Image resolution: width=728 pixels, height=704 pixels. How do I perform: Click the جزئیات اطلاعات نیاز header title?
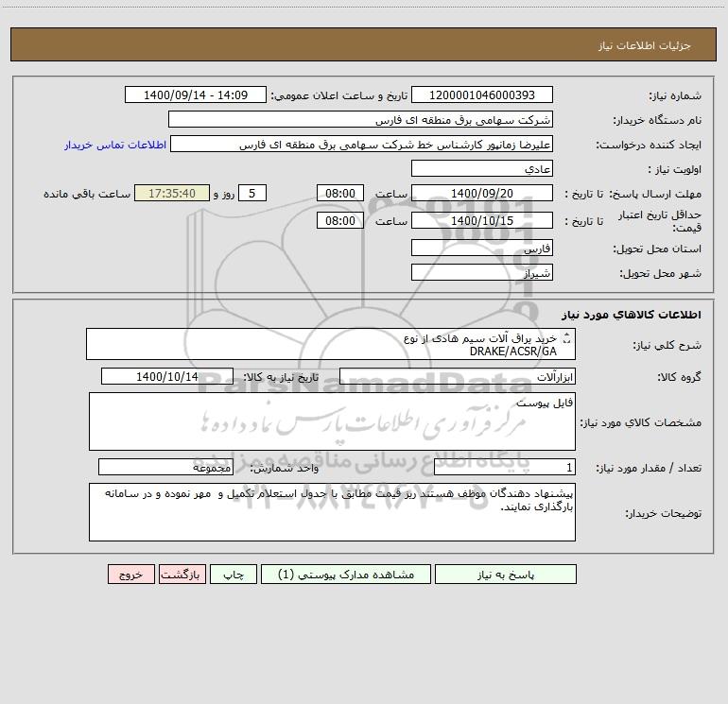645,45
